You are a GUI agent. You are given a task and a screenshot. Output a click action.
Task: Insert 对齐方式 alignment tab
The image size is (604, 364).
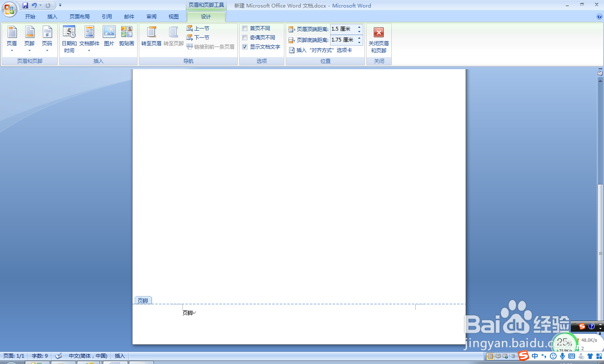tap(320, 50)
